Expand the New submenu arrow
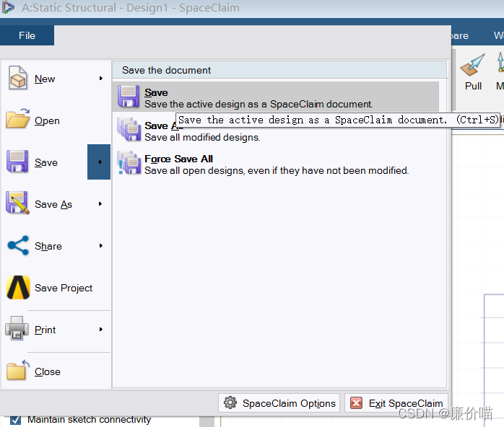The height and width of the screenshot is (427, 504). point(101,79)
